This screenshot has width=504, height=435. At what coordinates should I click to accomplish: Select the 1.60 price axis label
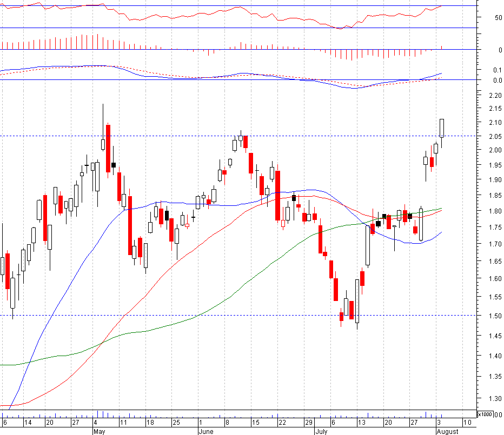pos(495,278)
